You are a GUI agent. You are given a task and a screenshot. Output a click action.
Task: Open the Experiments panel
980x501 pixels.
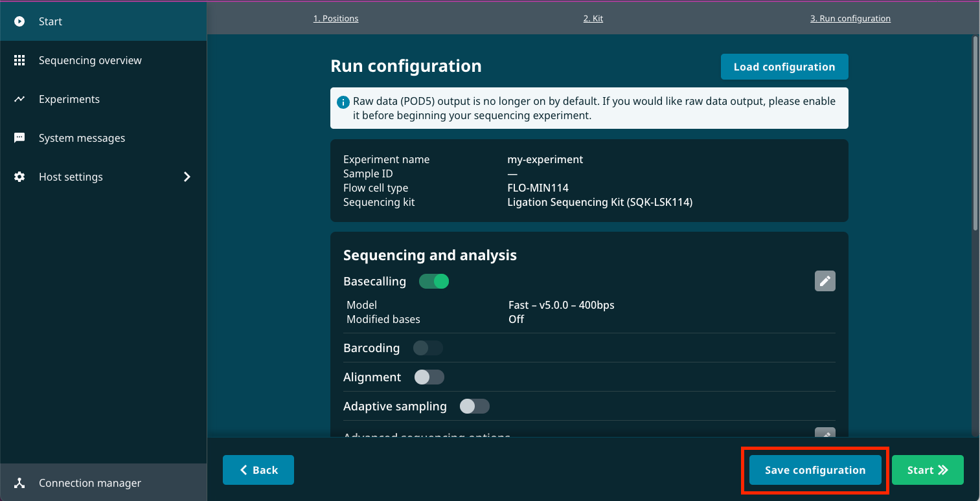tap(69, 98)
